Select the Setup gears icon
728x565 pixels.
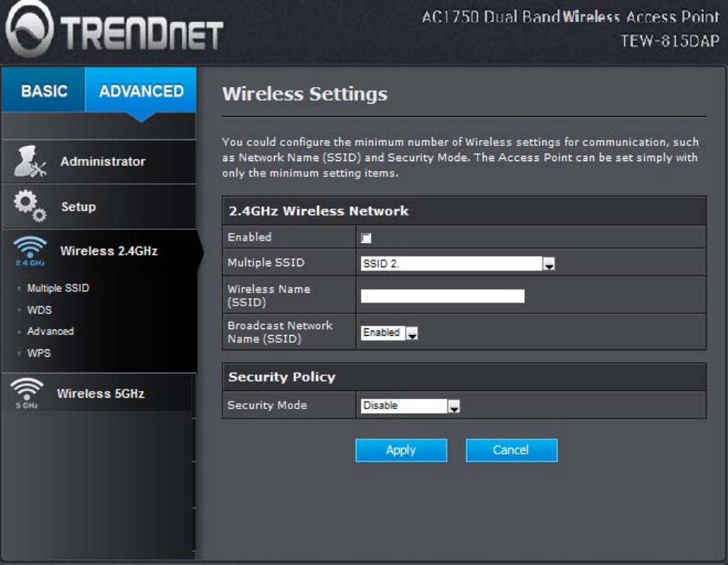click(30, 206)
